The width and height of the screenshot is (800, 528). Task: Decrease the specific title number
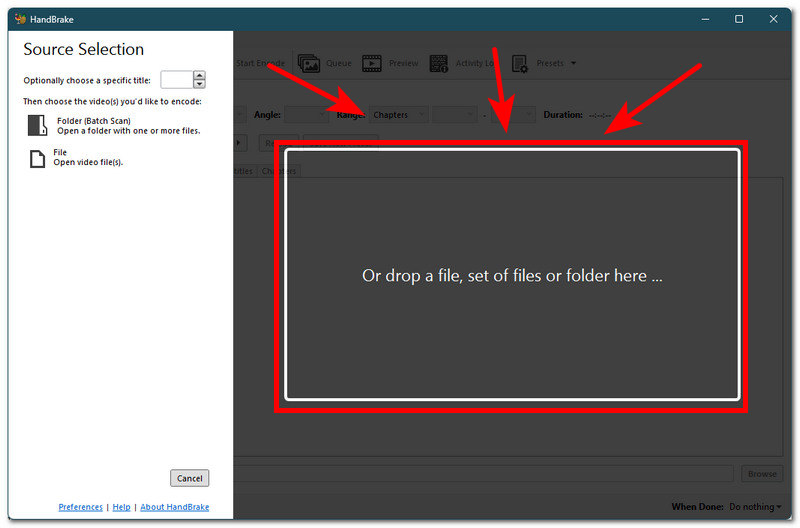point(199,84)
